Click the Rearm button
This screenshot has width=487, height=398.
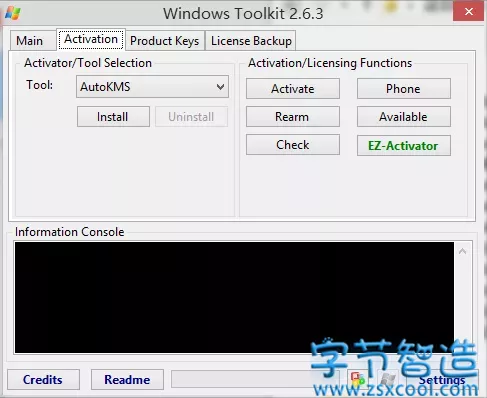point(293,117)
